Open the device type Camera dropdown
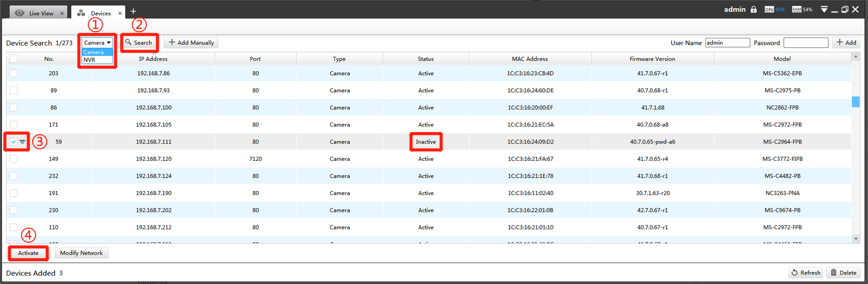 (97, 43)
